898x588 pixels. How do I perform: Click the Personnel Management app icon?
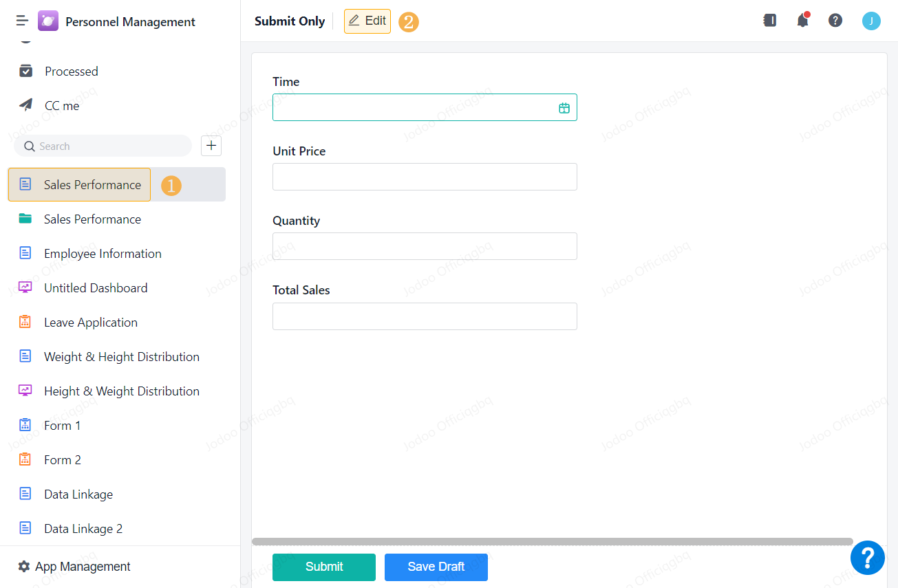47,21
